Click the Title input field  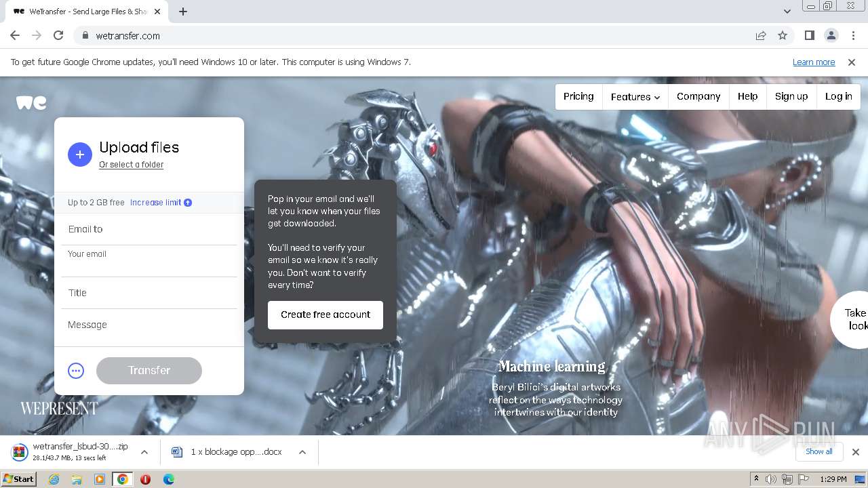pyautogui.click(x=149, y=293)
